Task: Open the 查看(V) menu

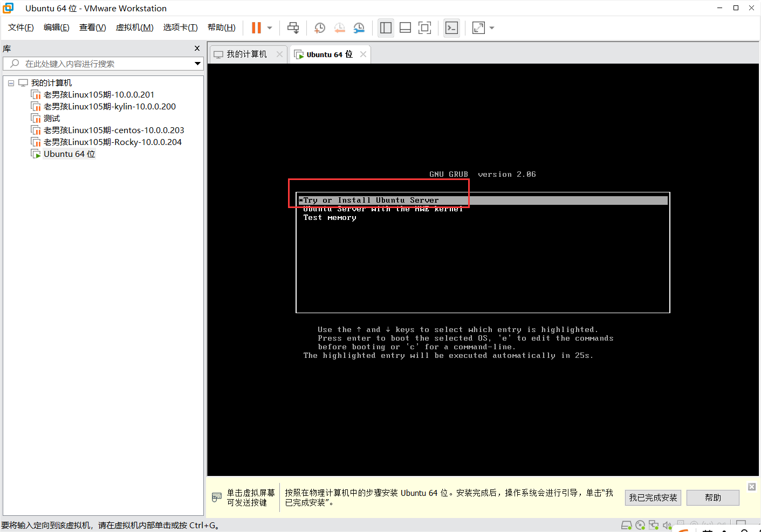Action: 93,27
